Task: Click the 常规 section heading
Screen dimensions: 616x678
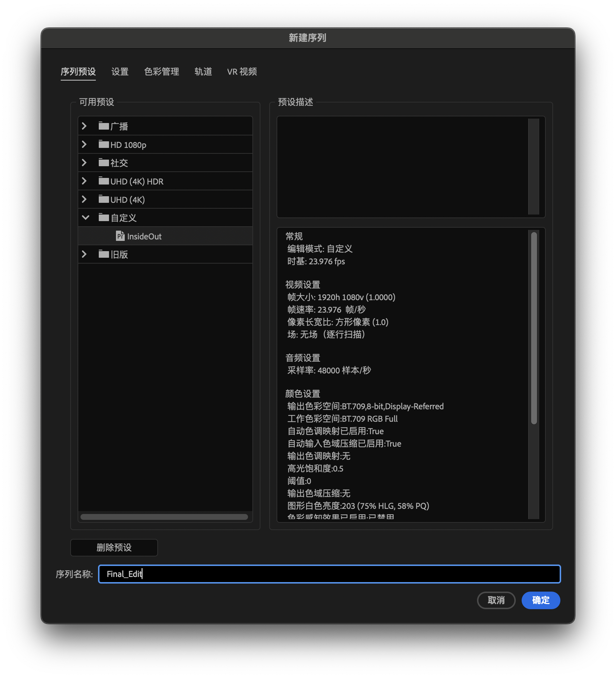Action: point(294,236)
